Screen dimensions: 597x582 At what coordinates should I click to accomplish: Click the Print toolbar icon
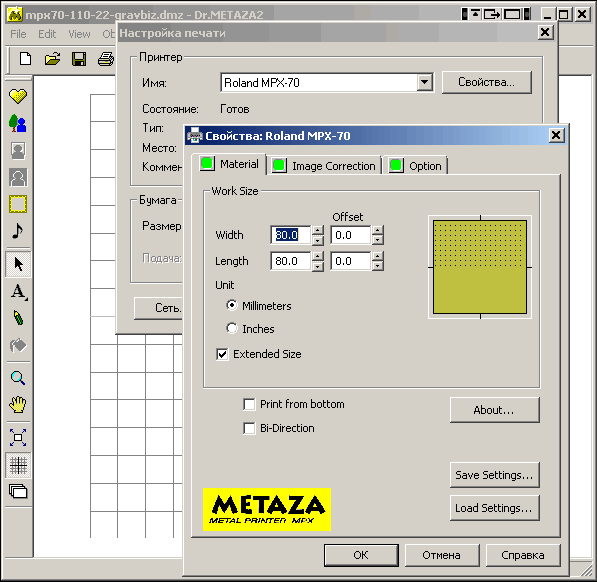pyautogui.click(x=106, y=59)
